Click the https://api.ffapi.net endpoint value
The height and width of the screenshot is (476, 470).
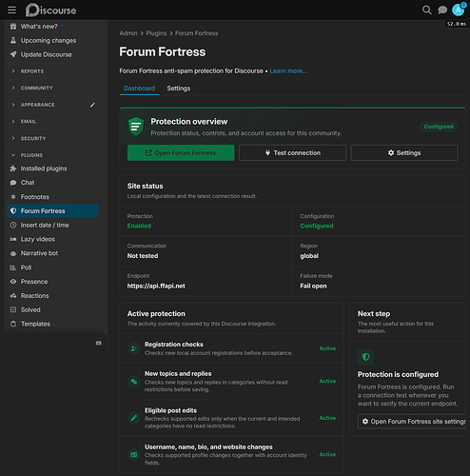156,286
